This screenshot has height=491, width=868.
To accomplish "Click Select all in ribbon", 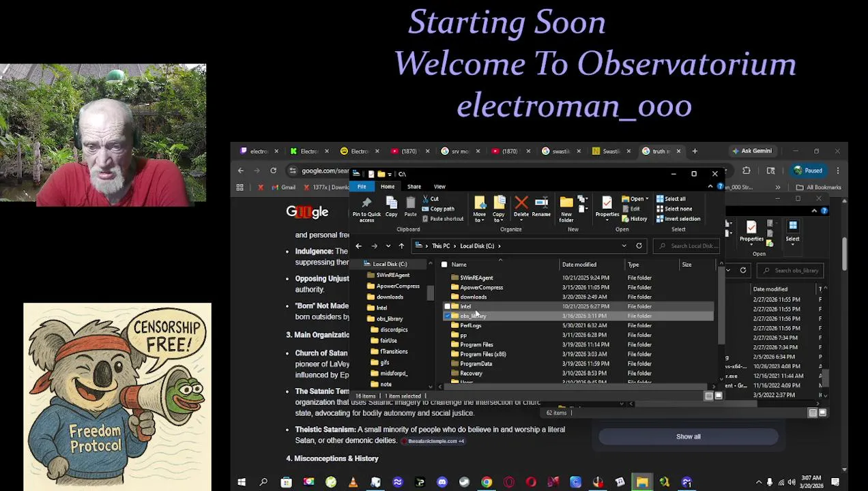I will (x=671, y=199).
